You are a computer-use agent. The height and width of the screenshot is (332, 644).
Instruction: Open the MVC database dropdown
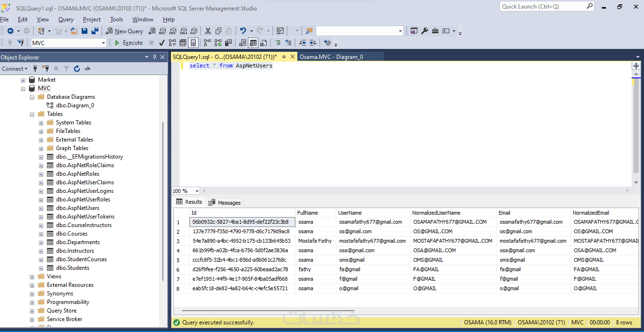[104, 43]
